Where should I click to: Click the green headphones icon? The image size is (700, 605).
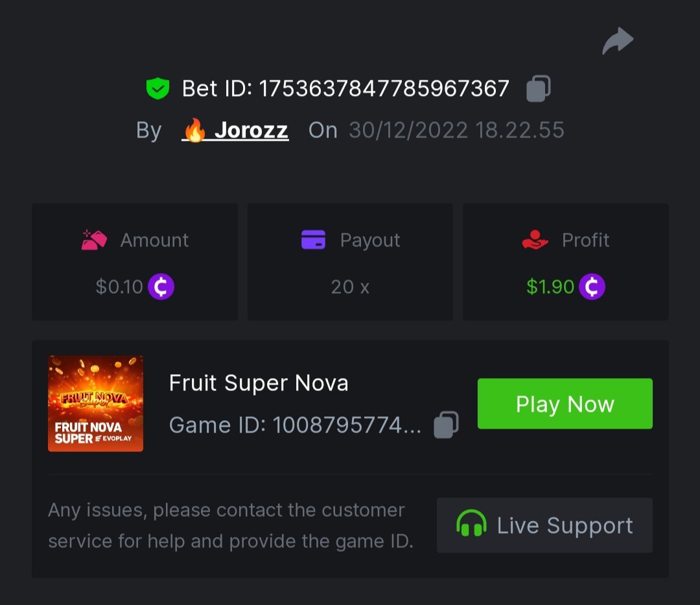[x=471, y=524]
